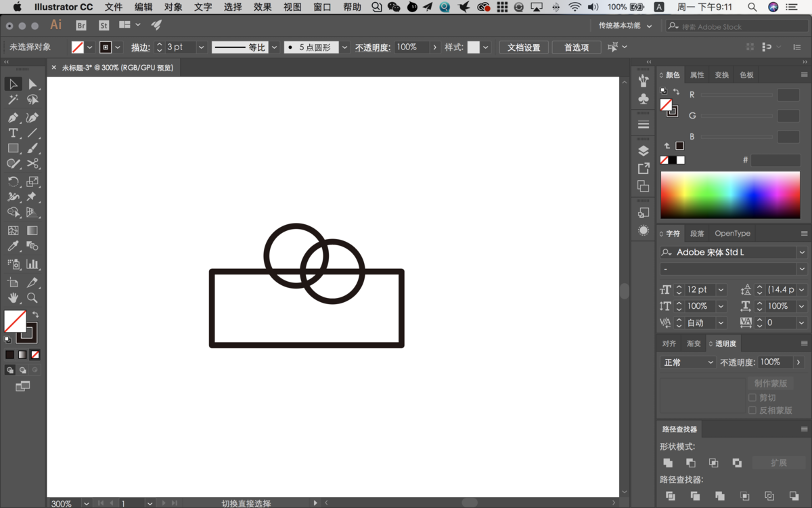This screenshot has height=508, width=812.
Task: Open the 5 点圆形 brush dropdown
Action: 344,47
